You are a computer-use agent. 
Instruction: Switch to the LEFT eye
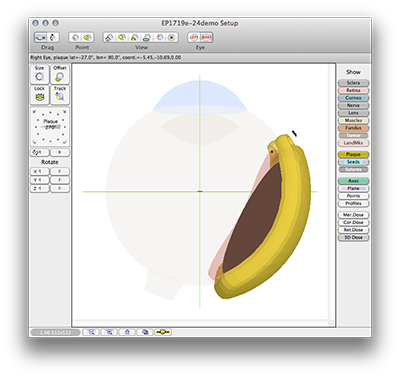(194, 37)
